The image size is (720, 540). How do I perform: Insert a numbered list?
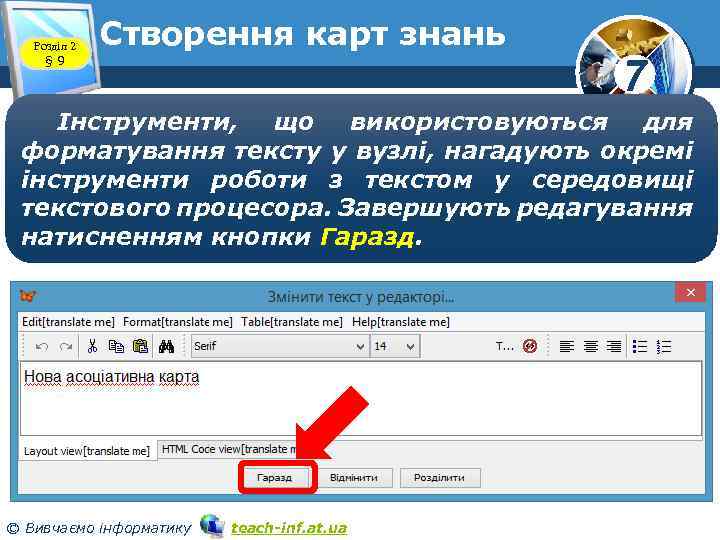click(664, 346)
